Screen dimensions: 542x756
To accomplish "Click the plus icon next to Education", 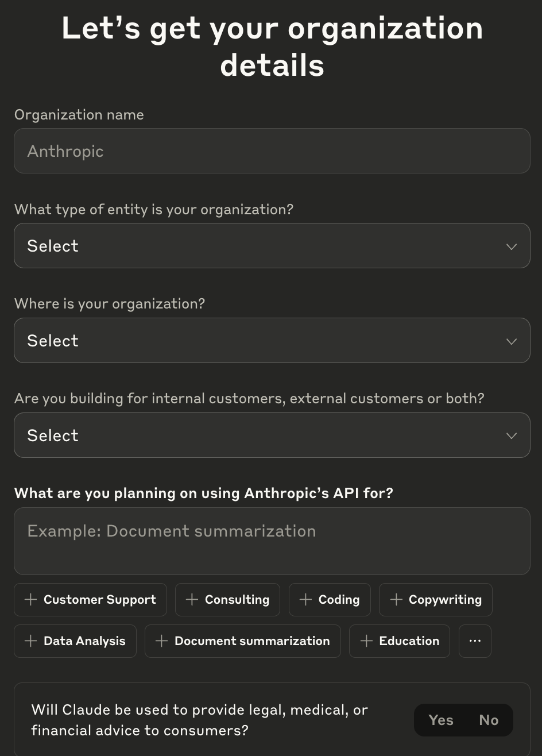I will click(366, 641).
